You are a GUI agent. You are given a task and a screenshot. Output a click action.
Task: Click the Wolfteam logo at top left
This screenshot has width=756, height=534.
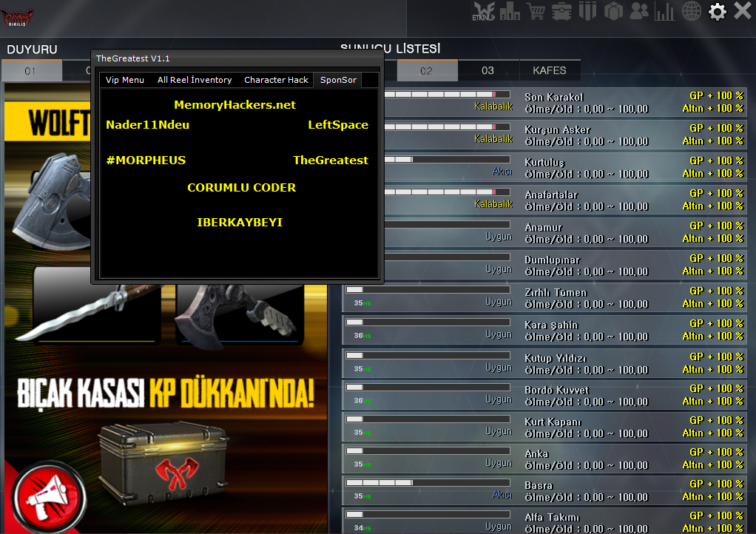(17, 17)
